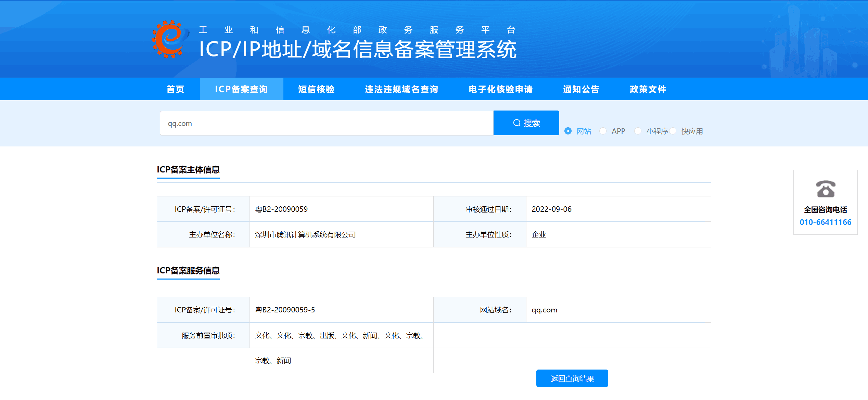Screen dimensions: 868x400
Task: Open 电子化核验申请 menu item
Action: pos(500,89)
